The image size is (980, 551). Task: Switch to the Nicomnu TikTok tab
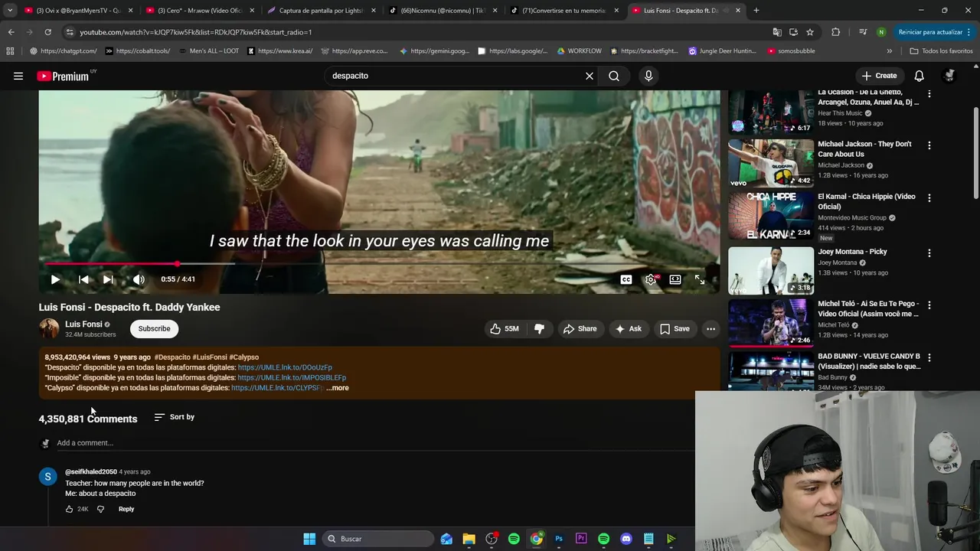click(x=443, y=11)
